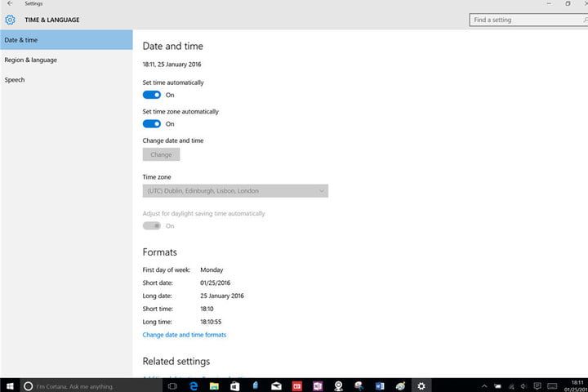Screen dimensions: 588x392
Task: Open Task View from the taskbar
Action: tap(172, 386)
